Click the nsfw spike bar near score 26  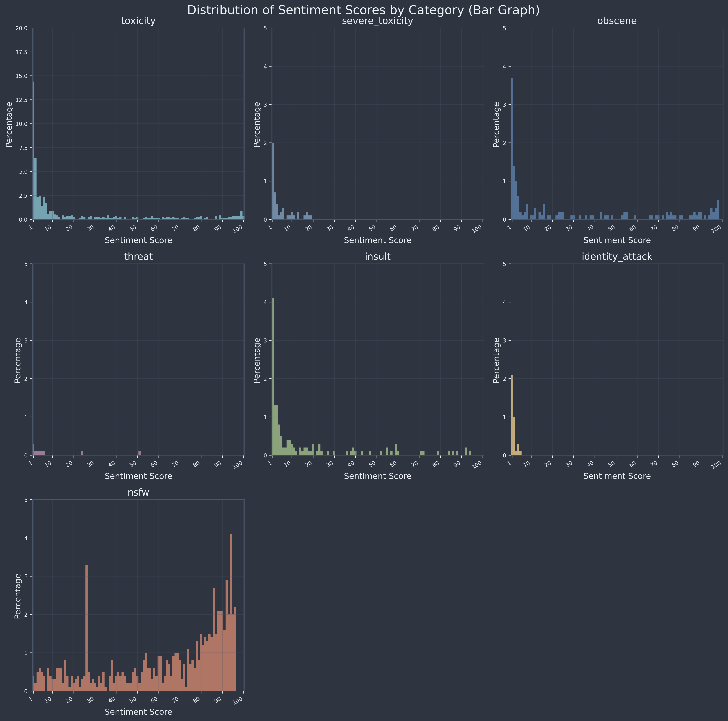pos(87,628)
